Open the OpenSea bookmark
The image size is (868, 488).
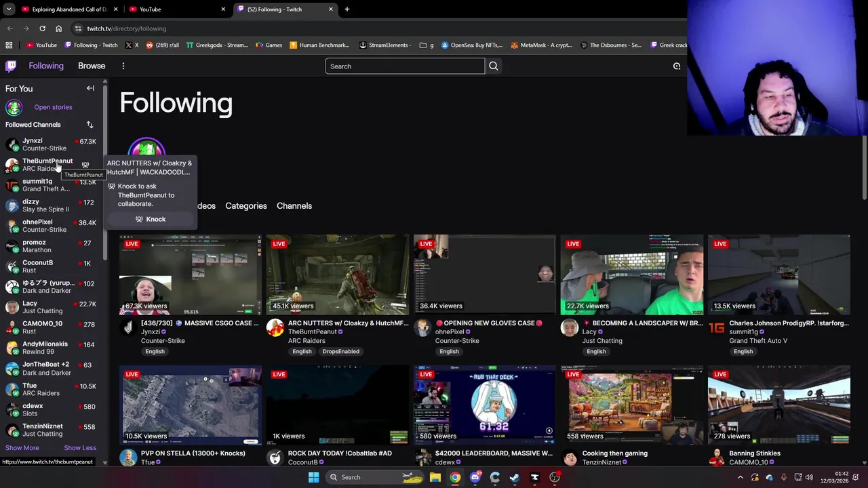tap(472, 45)
